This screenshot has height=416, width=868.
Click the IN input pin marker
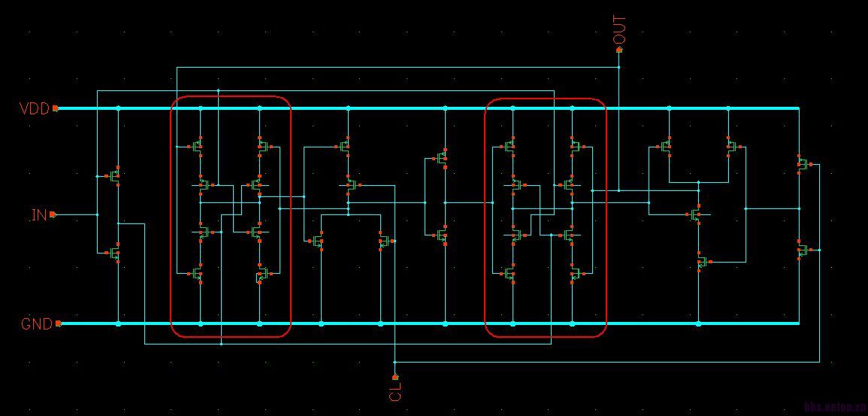53,214
